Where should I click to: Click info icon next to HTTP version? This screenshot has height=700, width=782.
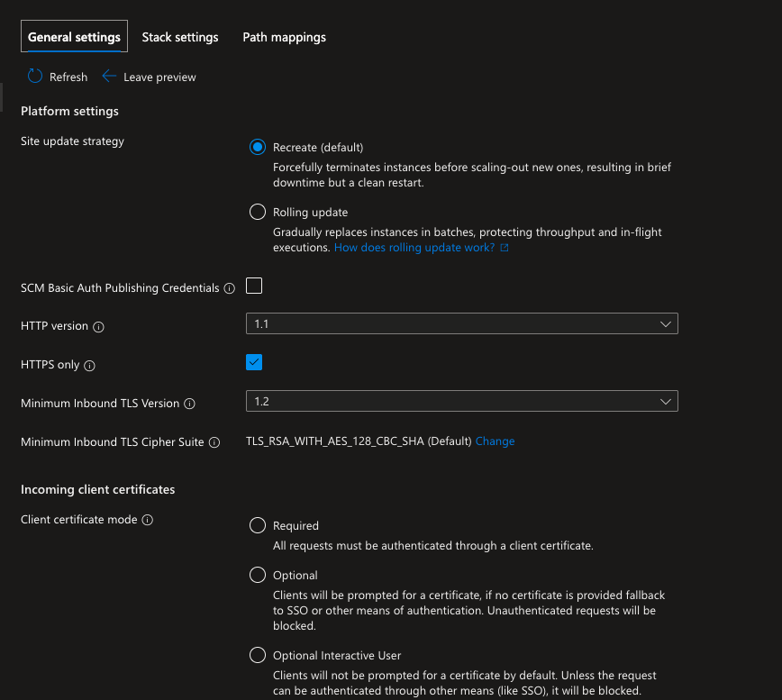99,327
